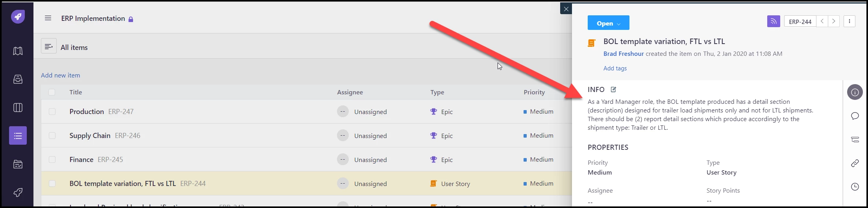The image size is (868, 208).
Task: Open the history clock icon in detail panel
Action: pyautogui.click(x=855, y=187)
